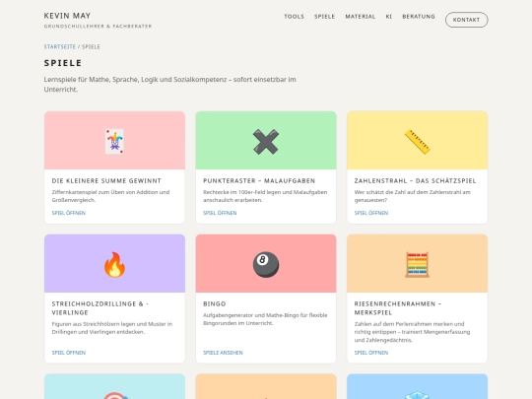Click the Kontakt button
The width and height of the screenshot is (532, 399).
click(x=467, y=20)
